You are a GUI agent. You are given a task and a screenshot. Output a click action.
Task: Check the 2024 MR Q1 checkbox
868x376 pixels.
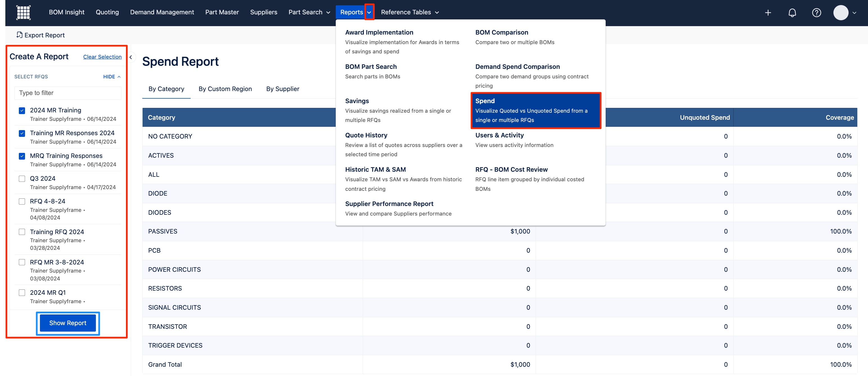tap(22, 293)
